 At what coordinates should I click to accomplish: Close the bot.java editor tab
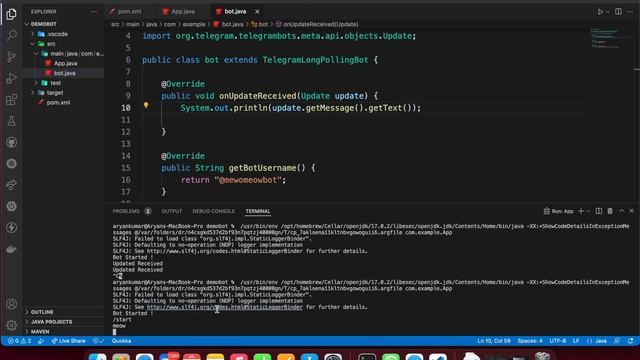[x=257, y=12]
